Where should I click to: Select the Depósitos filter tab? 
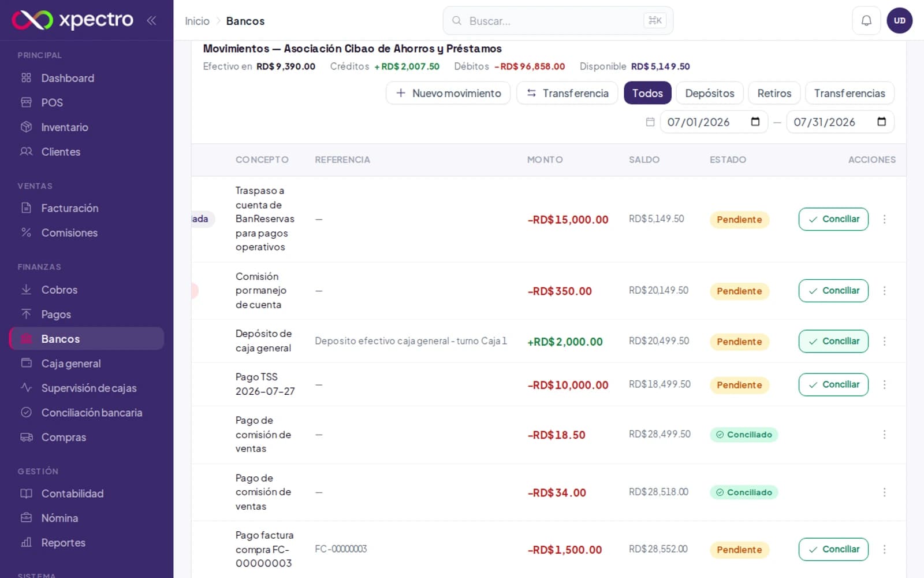pyautogui.click(x=710, y=93)
